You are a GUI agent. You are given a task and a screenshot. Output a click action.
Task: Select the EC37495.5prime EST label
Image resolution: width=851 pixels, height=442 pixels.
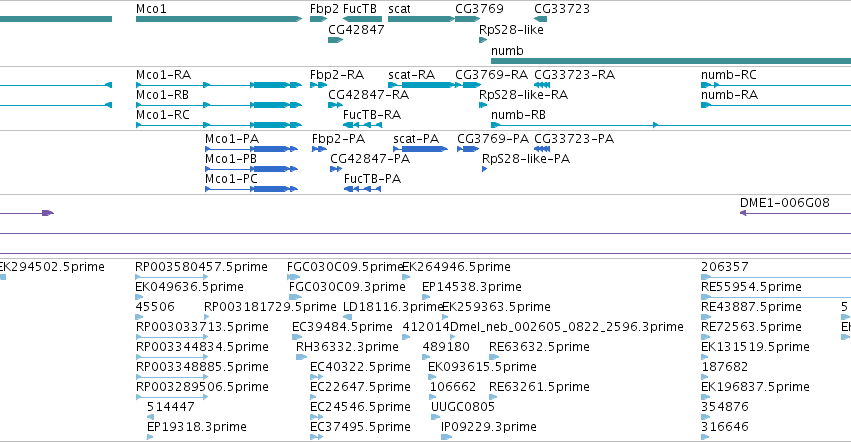(360, 426)
